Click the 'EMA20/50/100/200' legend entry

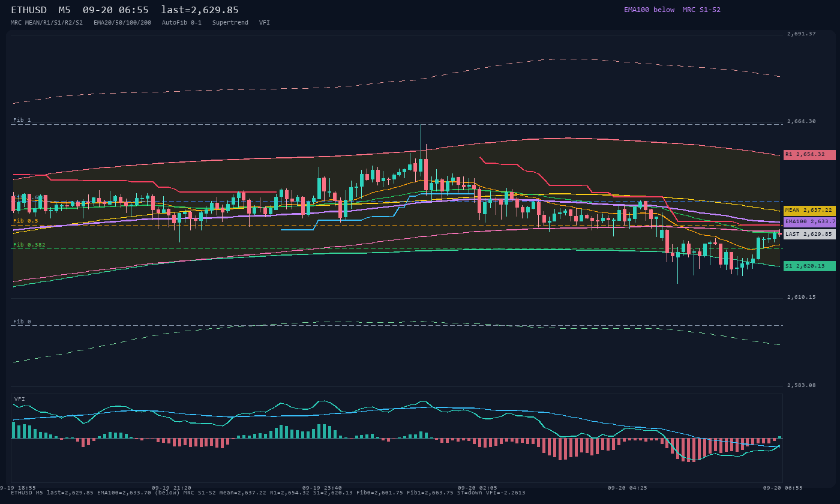pyautogui.click(x=122, y=22)
